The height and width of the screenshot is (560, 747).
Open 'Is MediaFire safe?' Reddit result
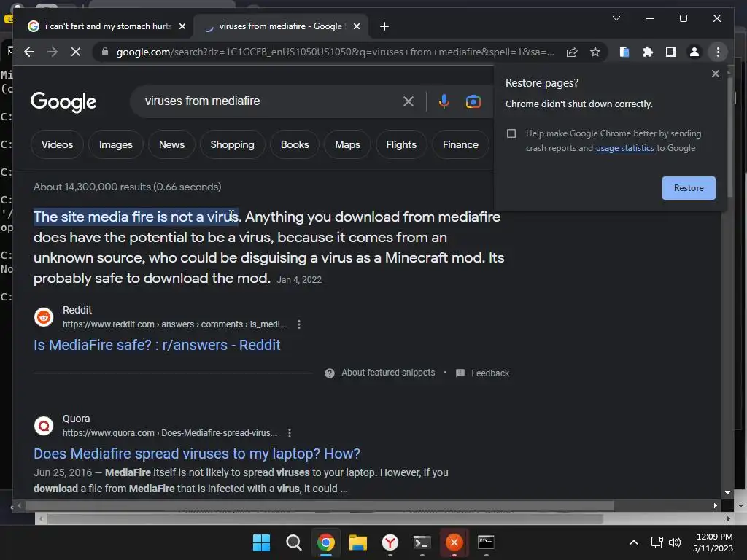click(x=157, y=345)
